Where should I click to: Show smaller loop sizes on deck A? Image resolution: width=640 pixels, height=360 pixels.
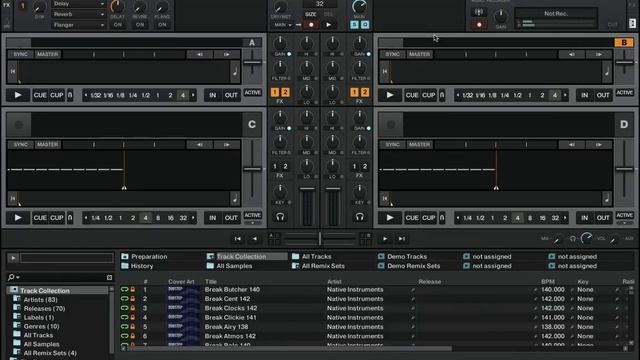pyautogui.click(x=86, y=96)
